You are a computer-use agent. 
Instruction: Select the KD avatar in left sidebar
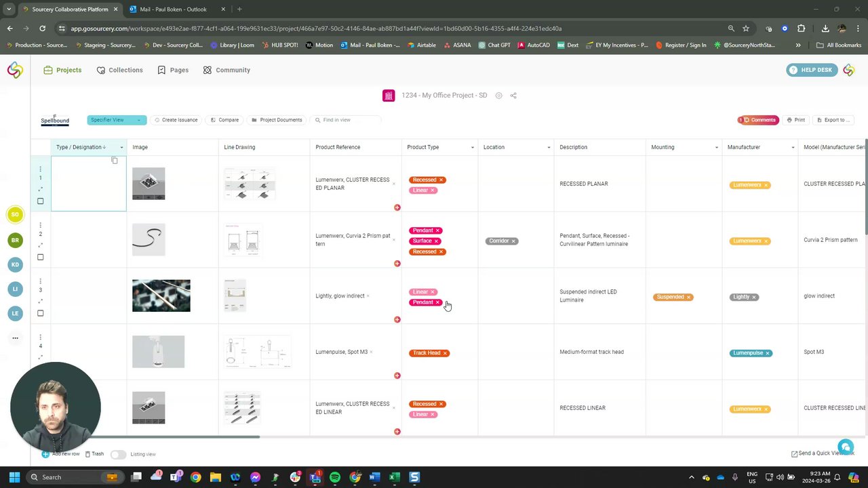[15, 264]
